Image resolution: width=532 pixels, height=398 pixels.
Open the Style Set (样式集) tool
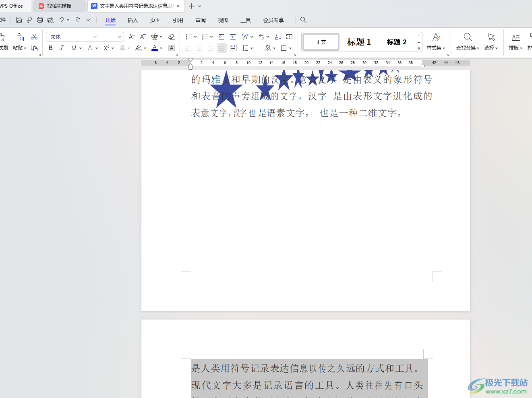point(436,41)
